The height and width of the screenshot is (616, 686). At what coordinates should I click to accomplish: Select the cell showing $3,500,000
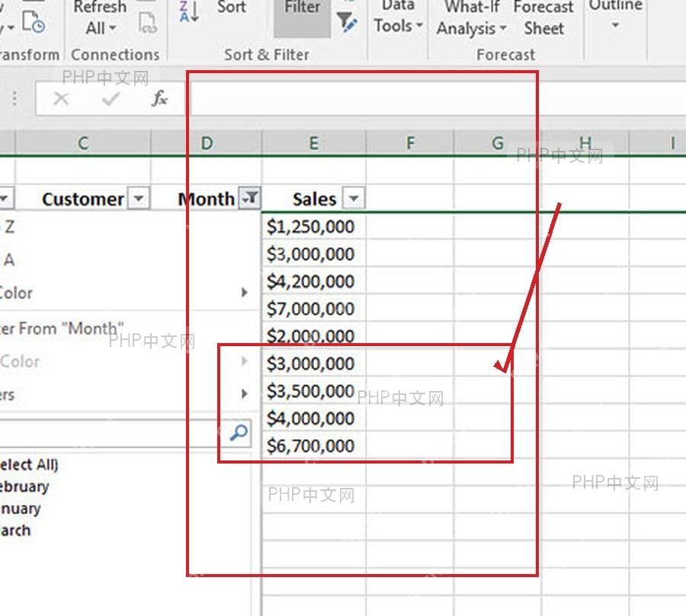pyautogui.click(x=314, y=391)
